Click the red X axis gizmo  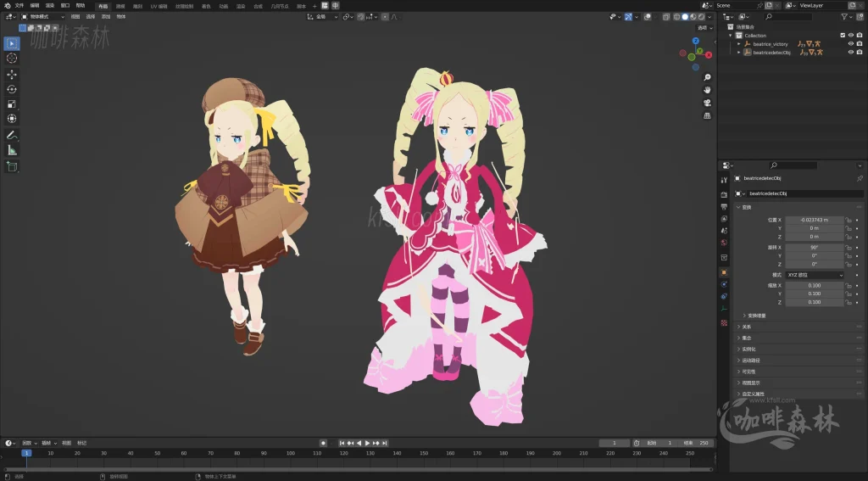[709, 55]
